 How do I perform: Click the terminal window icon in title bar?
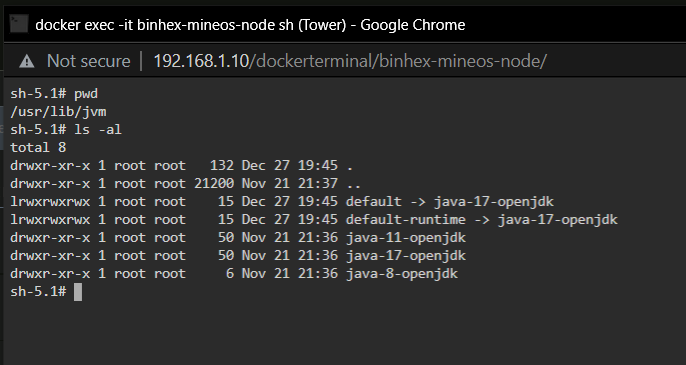point(19,24)
